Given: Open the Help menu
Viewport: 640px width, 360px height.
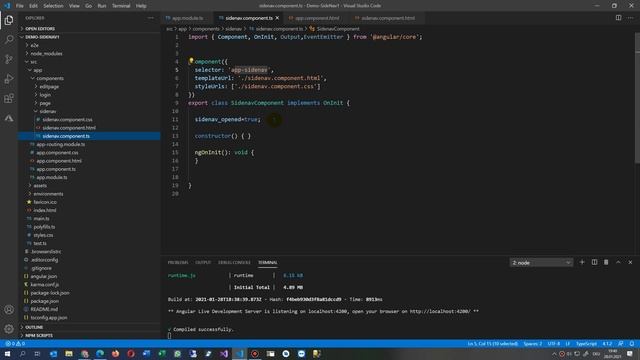Looking at the screenshot, I should tap(141, 6).
